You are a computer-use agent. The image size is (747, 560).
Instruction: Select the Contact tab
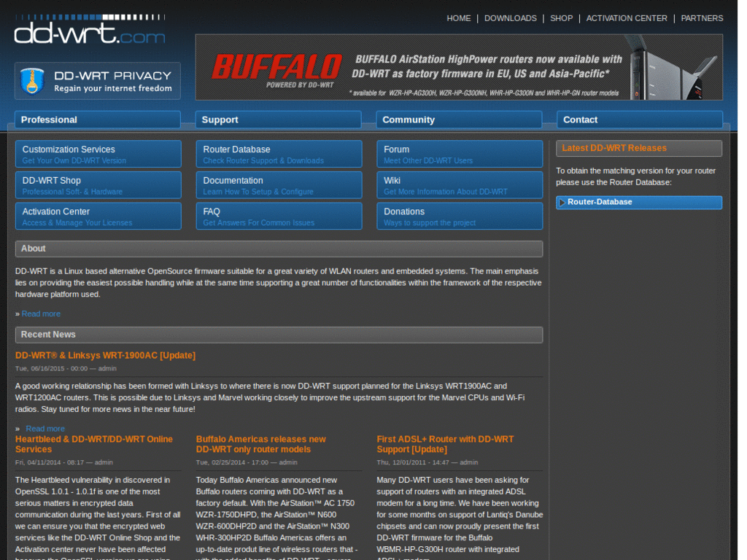click(x=639, y=120)
